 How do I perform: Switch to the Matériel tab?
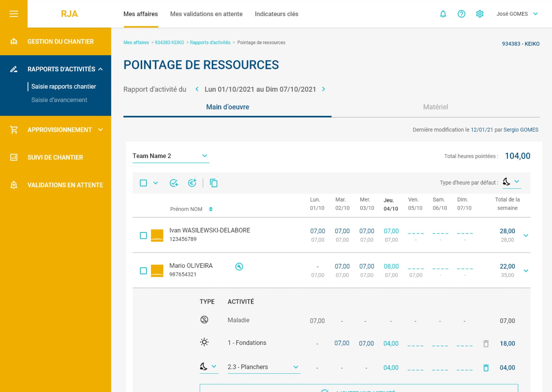[x=436, y=107]
